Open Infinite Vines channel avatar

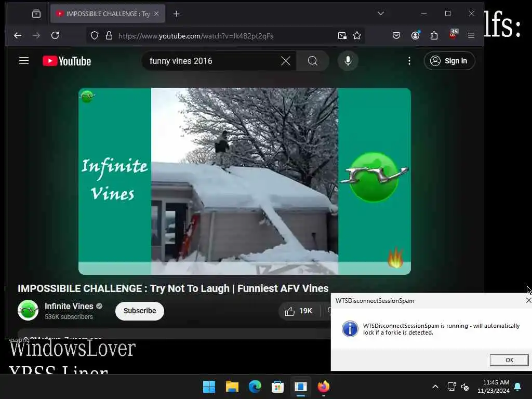[28, 311]
